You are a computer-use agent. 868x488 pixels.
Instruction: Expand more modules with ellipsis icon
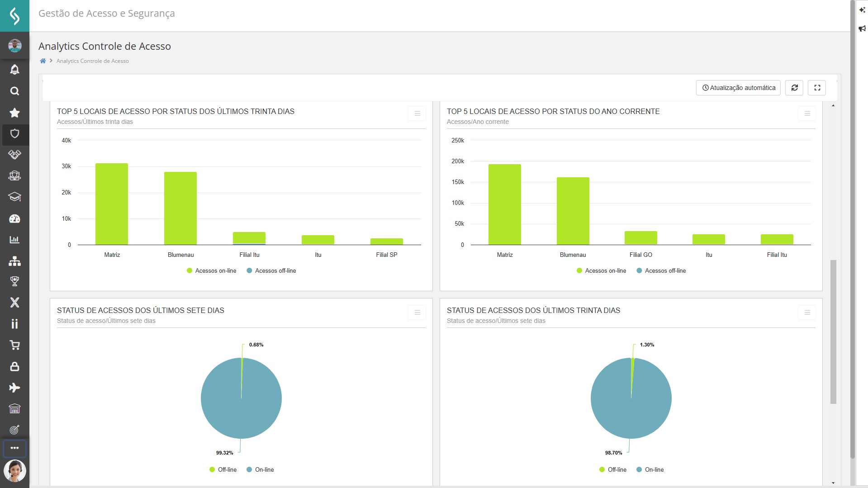point(14,448)
